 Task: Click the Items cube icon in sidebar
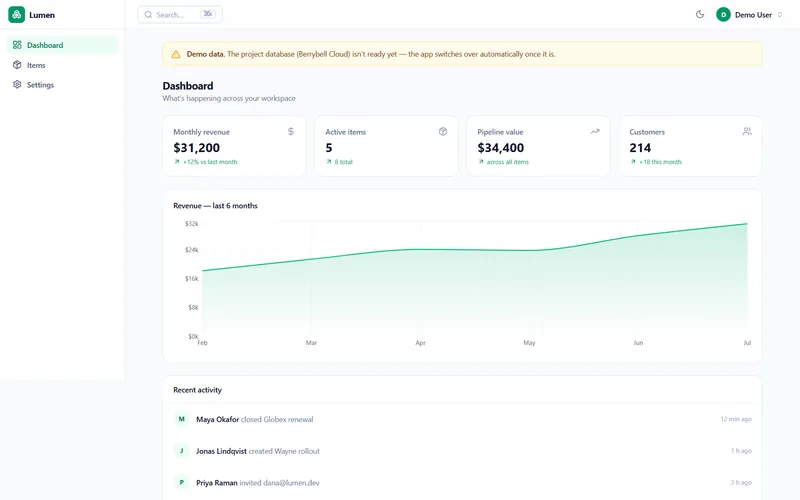pyautogui.click(x=17, y=65)
